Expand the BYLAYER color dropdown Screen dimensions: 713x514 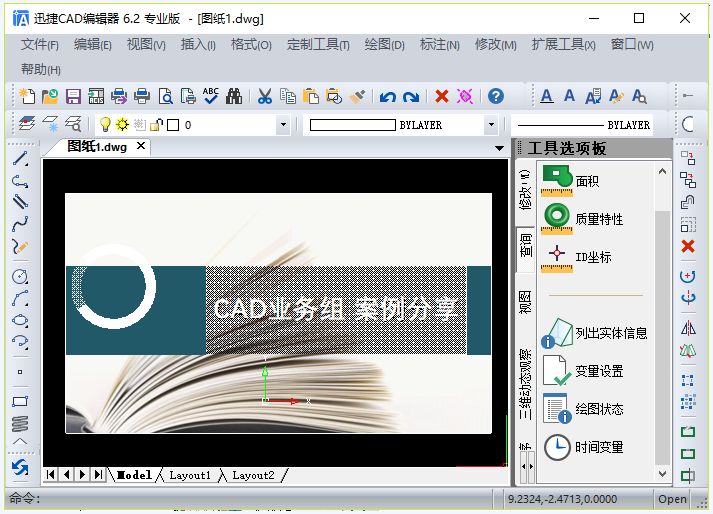pyautogui.click(x=491, y=125)
